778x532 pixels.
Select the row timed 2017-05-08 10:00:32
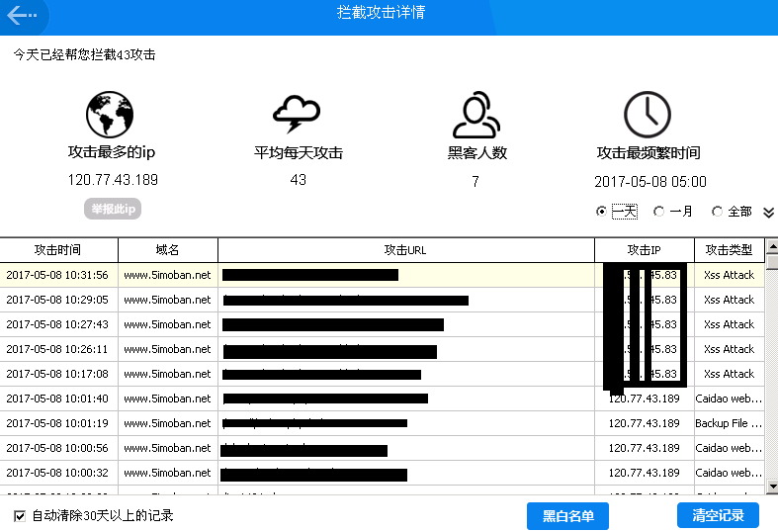pyautogui.click(x=382, y=473)
